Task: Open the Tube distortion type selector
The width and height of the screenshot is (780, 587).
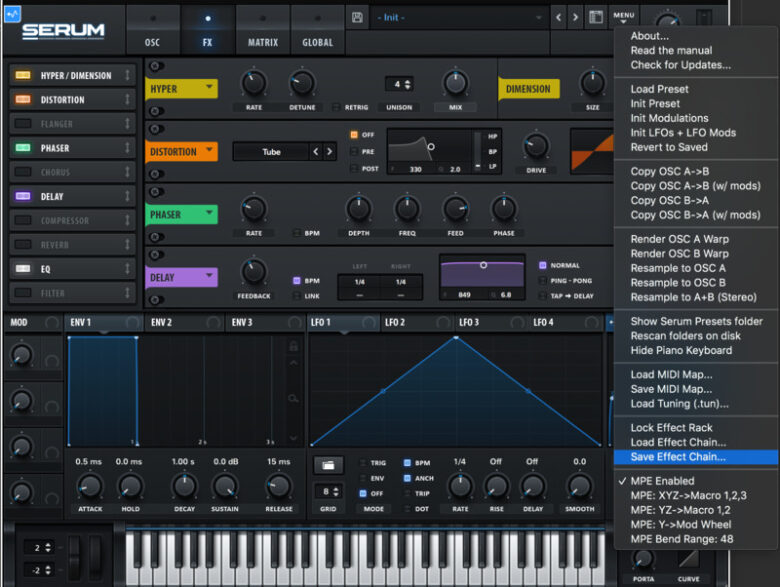Action: [x=272, y=152]
